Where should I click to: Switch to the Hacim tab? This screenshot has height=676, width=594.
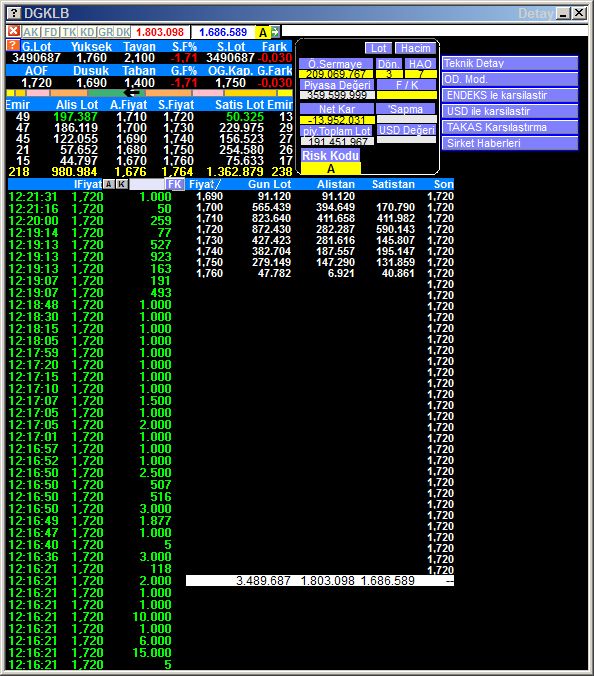point(415,48)
